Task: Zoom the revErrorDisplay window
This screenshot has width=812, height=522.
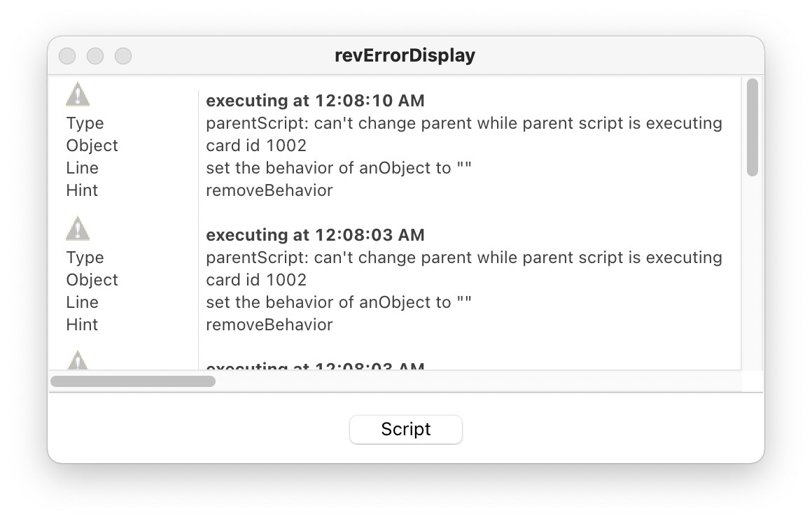Action: point(123,56)
